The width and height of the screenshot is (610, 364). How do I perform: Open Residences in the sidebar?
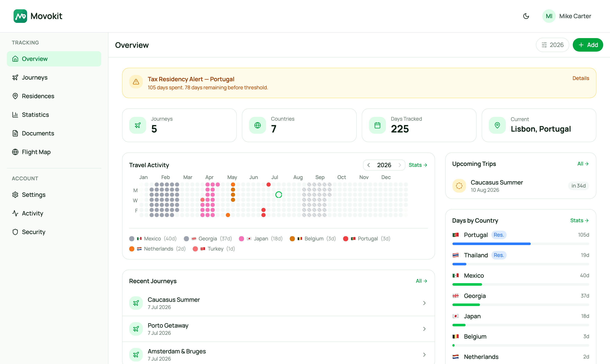(x=54, y=96)
